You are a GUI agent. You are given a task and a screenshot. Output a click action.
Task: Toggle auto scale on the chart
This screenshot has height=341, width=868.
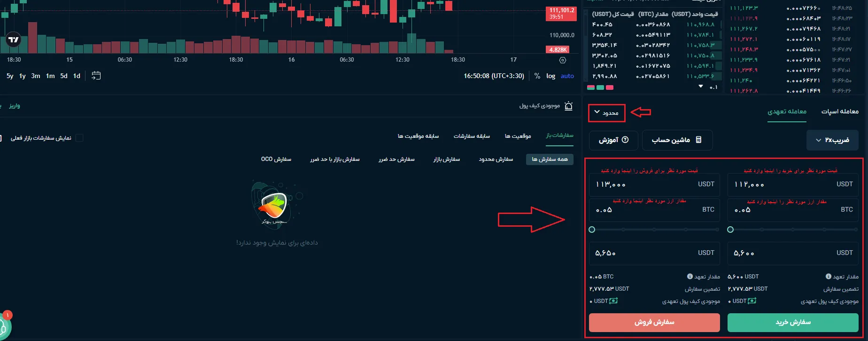567,76
